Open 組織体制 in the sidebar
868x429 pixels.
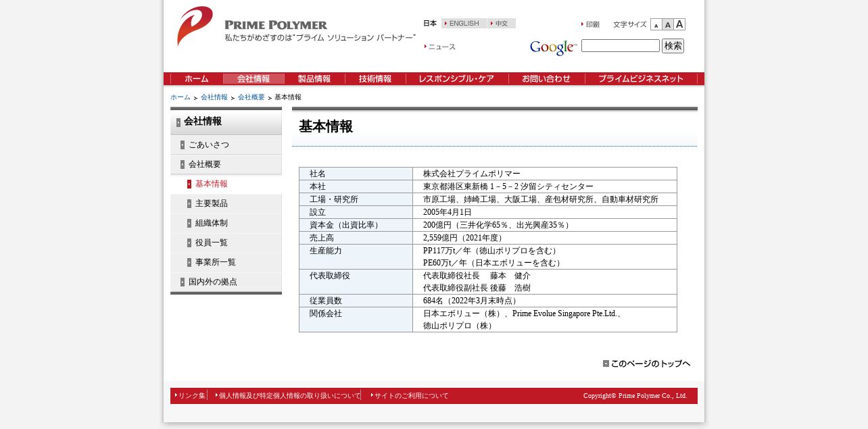click(226, 223)
